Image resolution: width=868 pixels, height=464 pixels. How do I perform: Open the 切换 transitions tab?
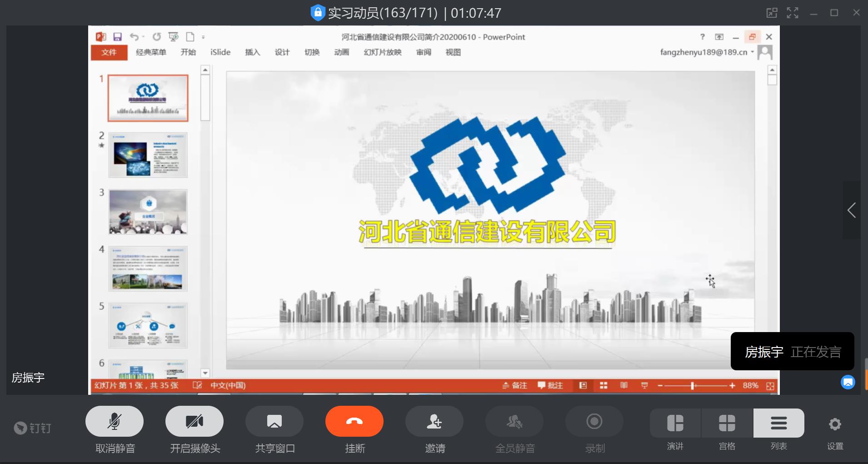pos(312,52)
